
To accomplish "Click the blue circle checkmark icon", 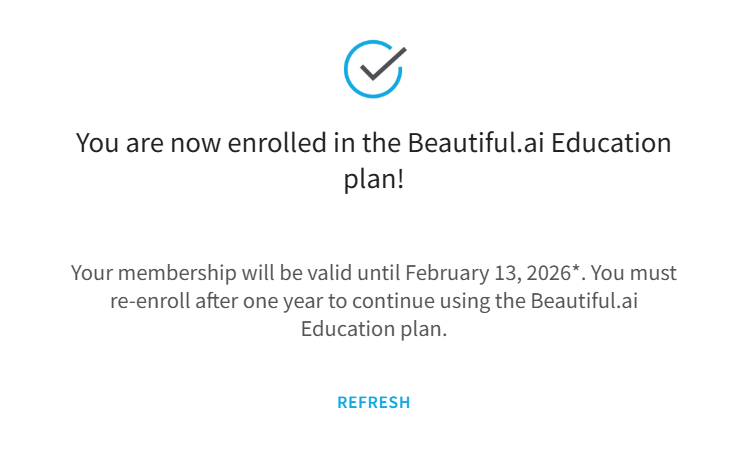I will [374, 69].
